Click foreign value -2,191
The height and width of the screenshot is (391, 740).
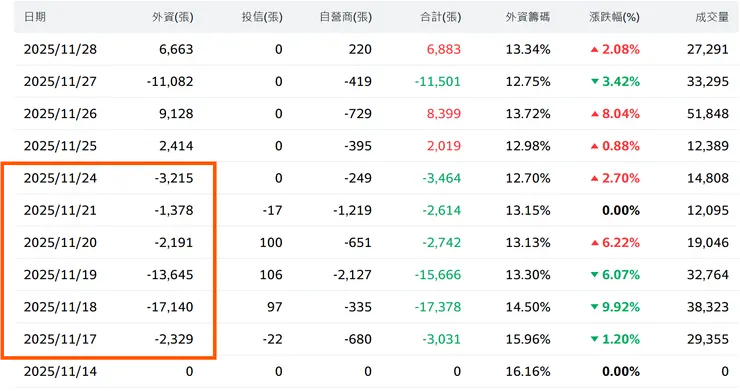[174, 242]
